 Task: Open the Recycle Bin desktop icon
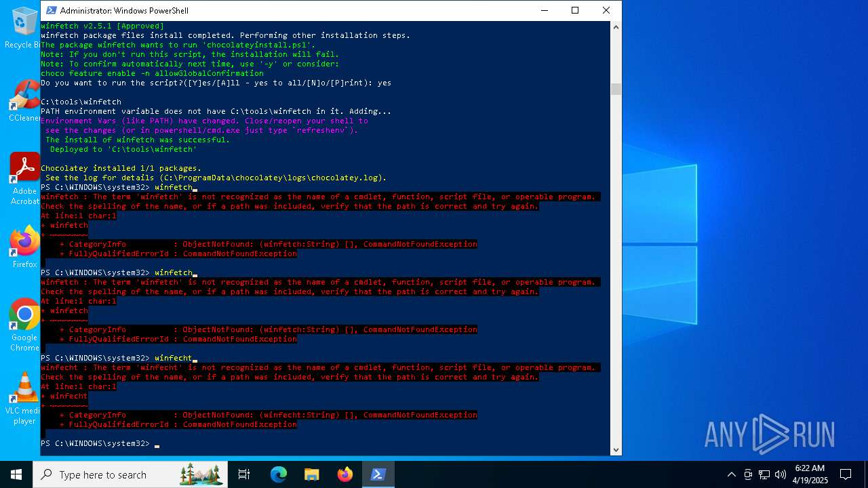tap(24, 27)
